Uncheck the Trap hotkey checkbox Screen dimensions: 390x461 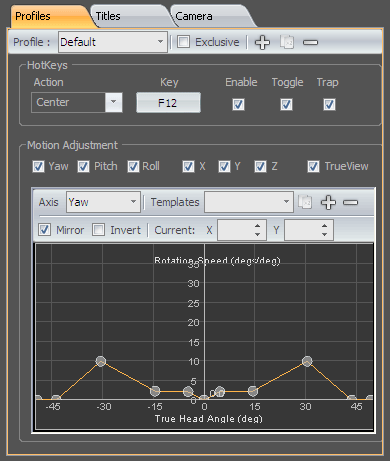coord(329,105)
